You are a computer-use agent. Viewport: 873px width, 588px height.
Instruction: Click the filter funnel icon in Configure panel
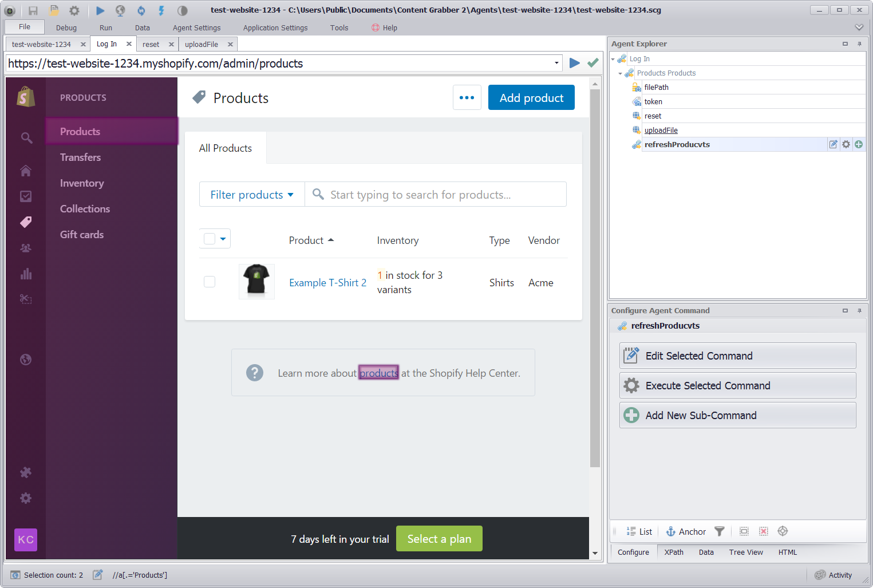720,531
